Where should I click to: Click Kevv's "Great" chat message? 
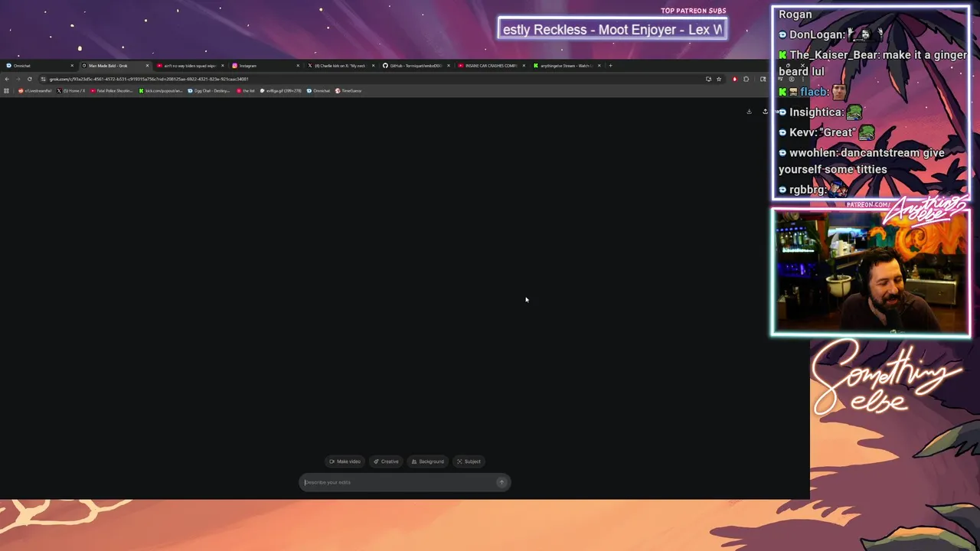pos(827,132)
